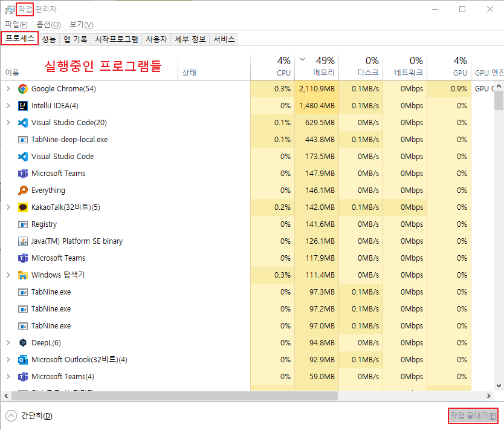Click the horizontal scrollbar thumb
This screenshot has height=430, width=504.
[175, 396]
